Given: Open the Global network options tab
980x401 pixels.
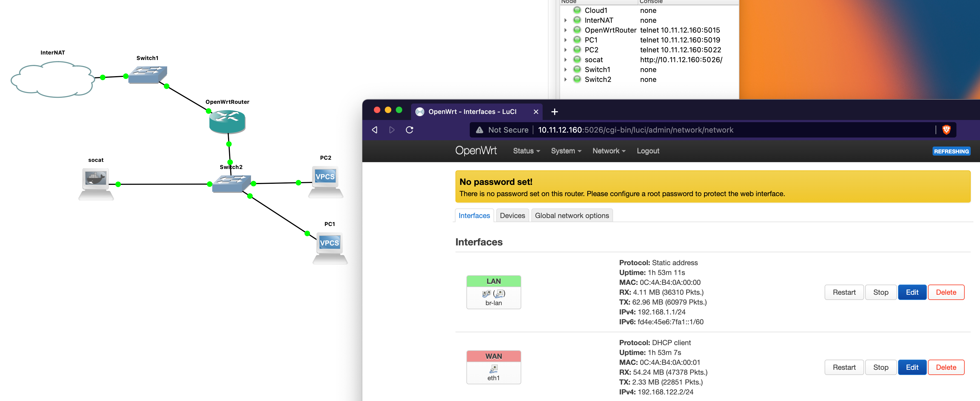Looking at the screenshot, I should coord(572,215).
